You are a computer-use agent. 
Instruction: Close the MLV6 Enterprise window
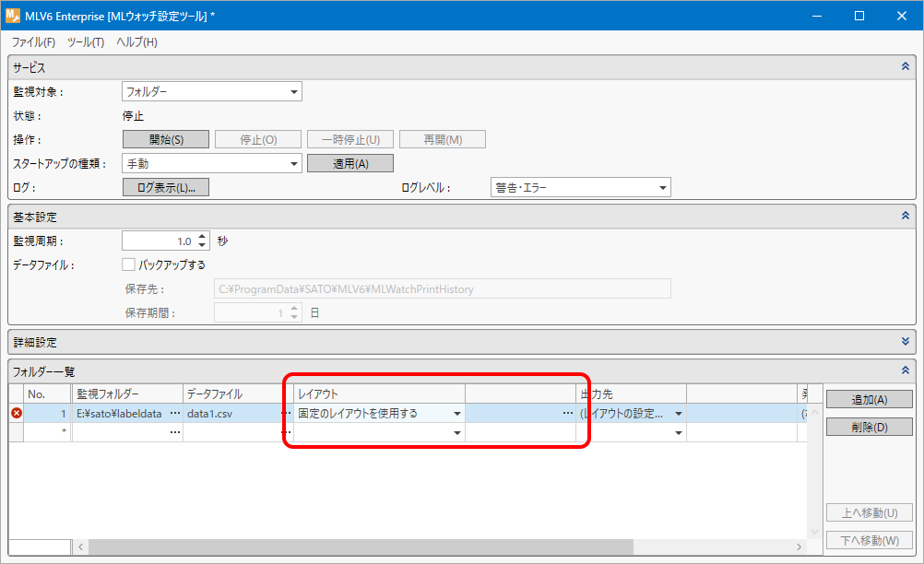coord(902,16)
